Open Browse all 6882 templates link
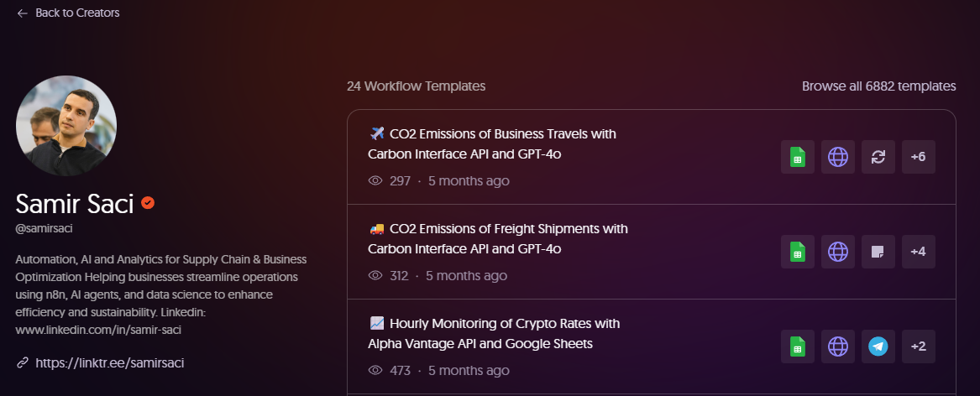 (878, 86)
